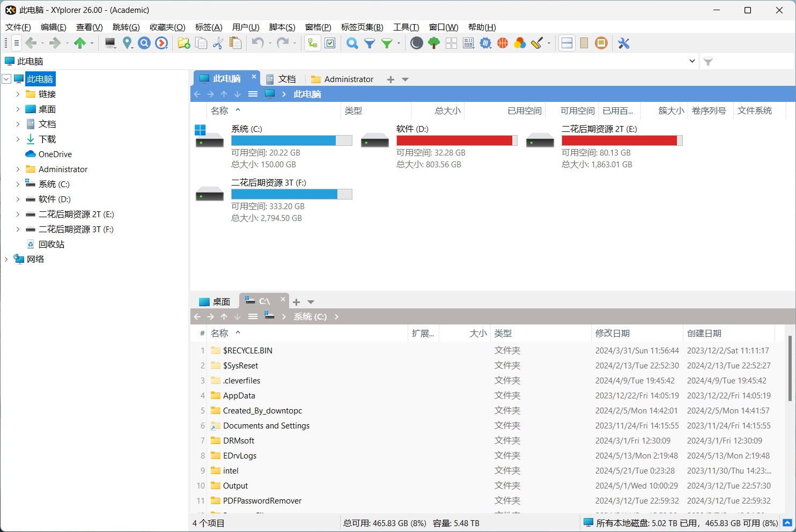Select the dual-pane horizontal split icon
This screenshot has height=532, width=796.
567,43
